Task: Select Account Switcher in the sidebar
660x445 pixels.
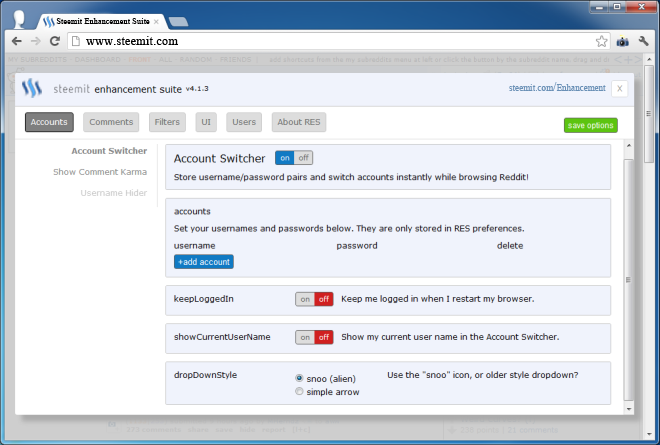Action: tap(109, 151)
